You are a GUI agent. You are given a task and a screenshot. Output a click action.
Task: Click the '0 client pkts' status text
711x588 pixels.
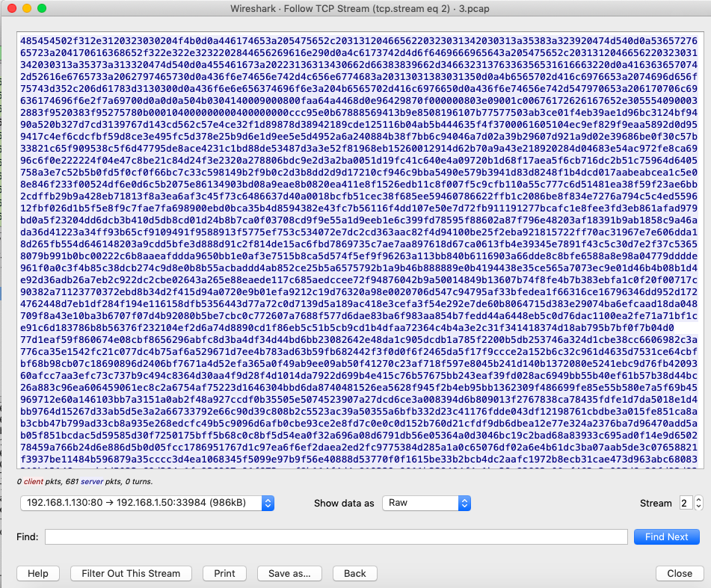click(38, 482)
